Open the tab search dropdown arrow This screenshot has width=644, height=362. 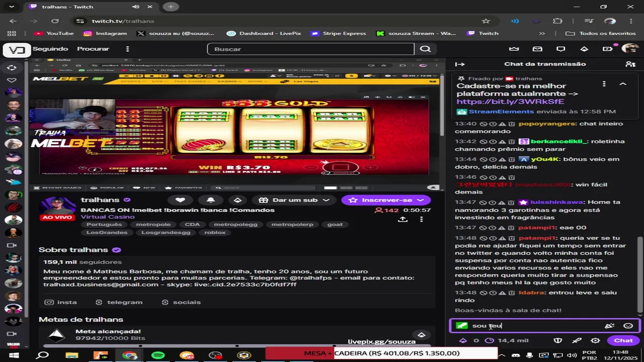point(11,7)
